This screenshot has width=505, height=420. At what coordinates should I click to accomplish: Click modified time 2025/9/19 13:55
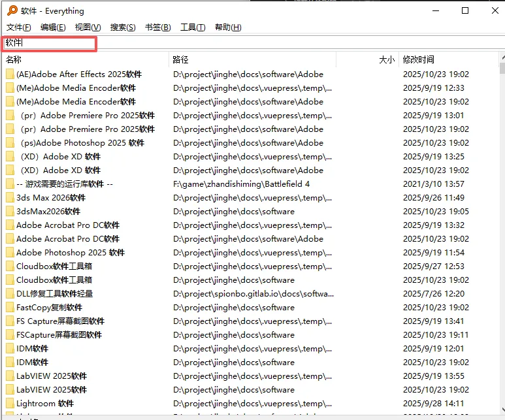click(434, 376)
